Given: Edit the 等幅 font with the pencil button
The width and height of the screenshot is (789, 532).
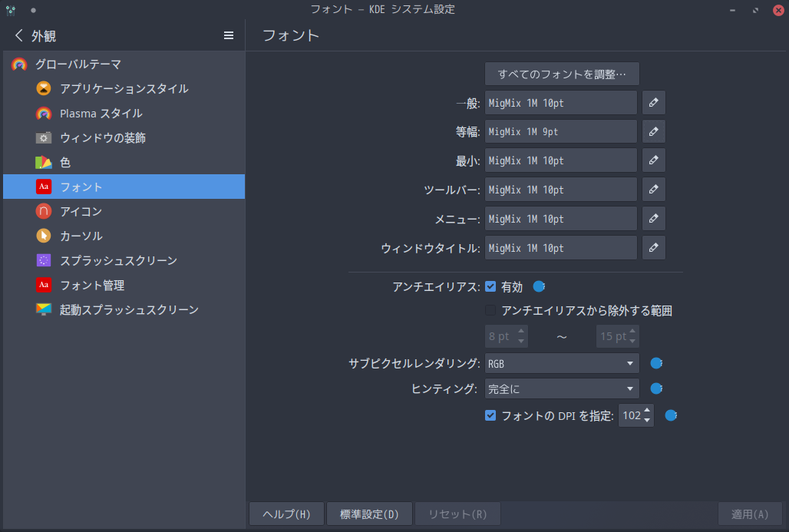Looking at the screenshot, I should click(654, 131).
